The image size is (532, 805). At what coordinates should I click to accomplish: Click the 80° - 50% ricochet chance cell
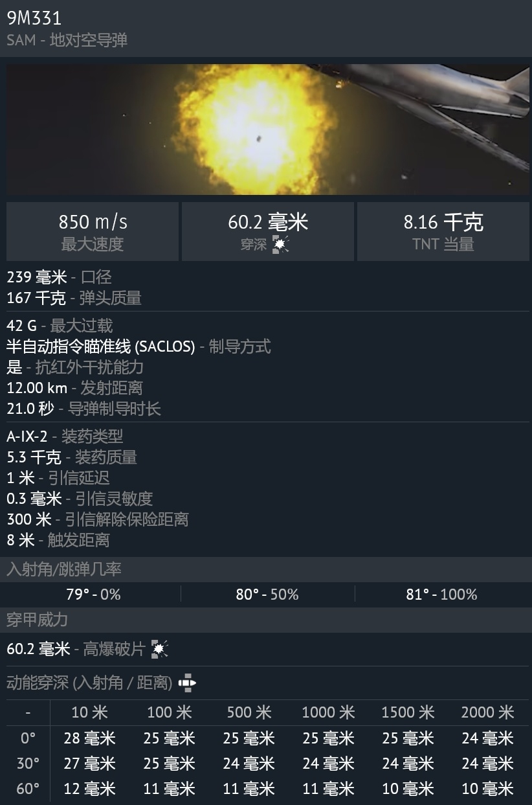267,595
